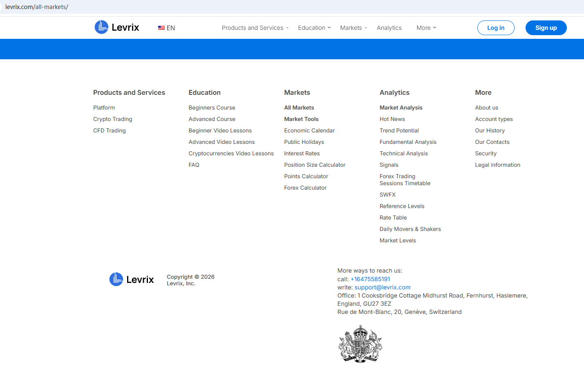Open the Rate Table

(394, 217)
